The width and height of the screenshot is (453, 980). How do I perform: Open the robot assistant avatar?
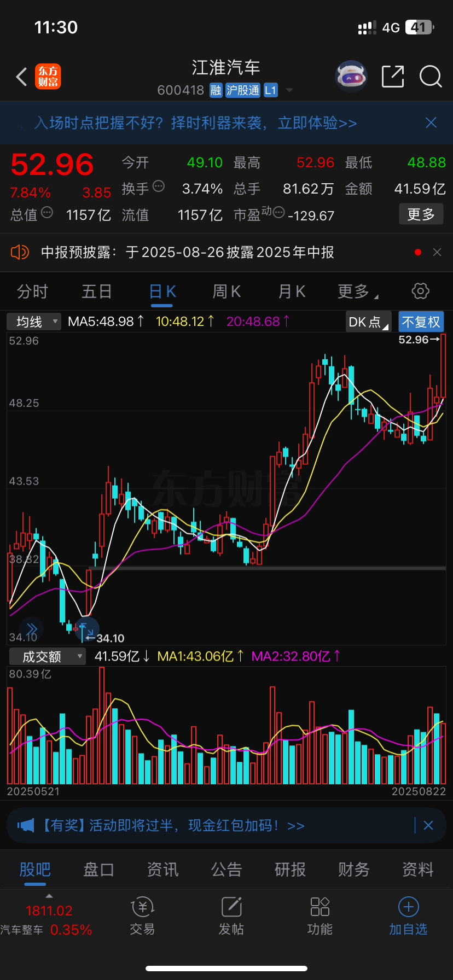pyautogui.click(x=351, y=77)
